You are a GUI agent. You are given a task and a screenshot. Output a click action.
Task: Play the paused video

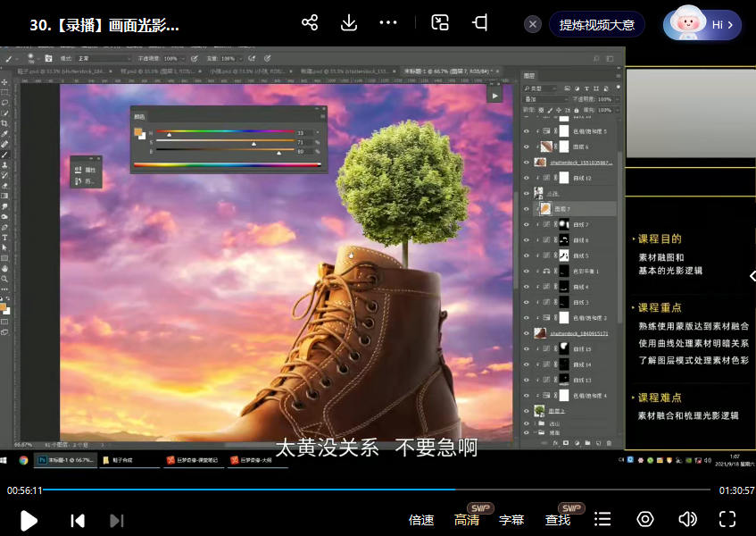pos(29,520)
